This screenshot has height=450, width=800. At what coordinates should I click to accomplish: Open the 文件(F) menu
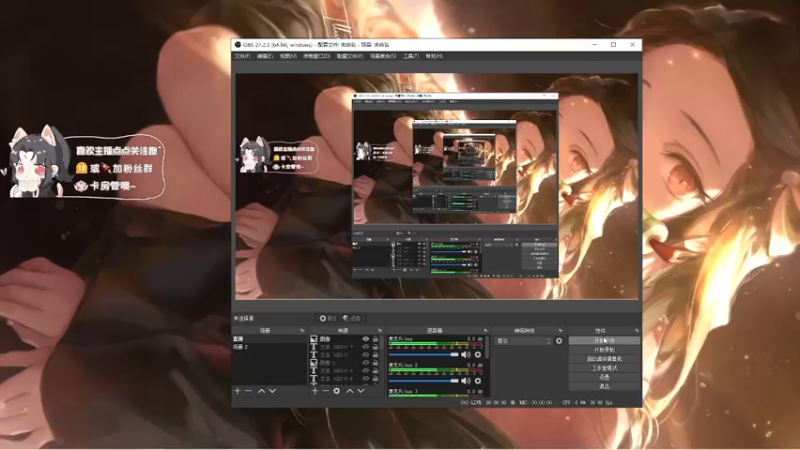(x=242, y=56)
